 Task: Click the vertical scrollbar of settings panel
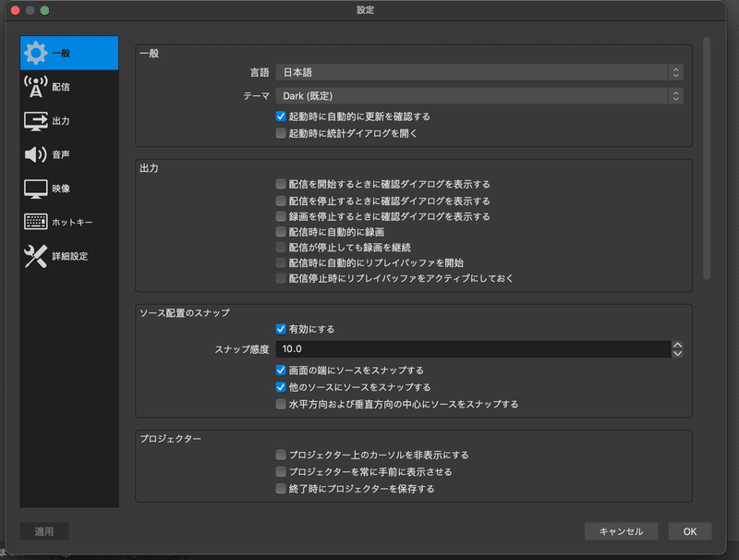click(x=707, y=158)
